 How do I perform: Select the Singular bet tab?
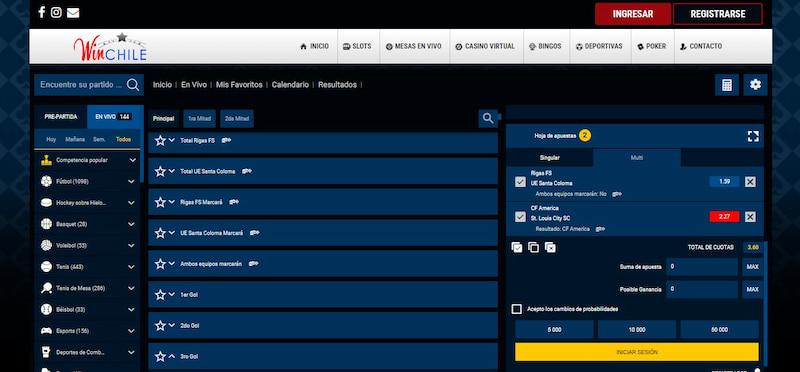pyautogui.click(x=549, y=158)
